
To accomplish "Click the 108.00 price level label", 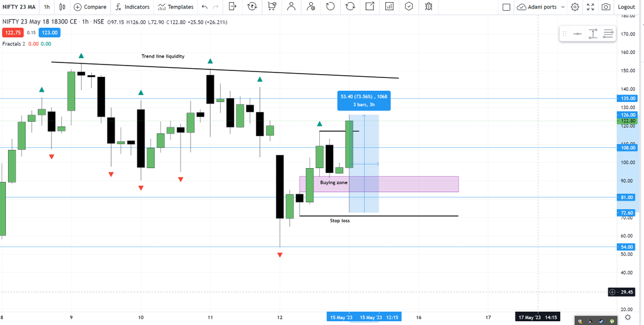I will pos(627,147).
